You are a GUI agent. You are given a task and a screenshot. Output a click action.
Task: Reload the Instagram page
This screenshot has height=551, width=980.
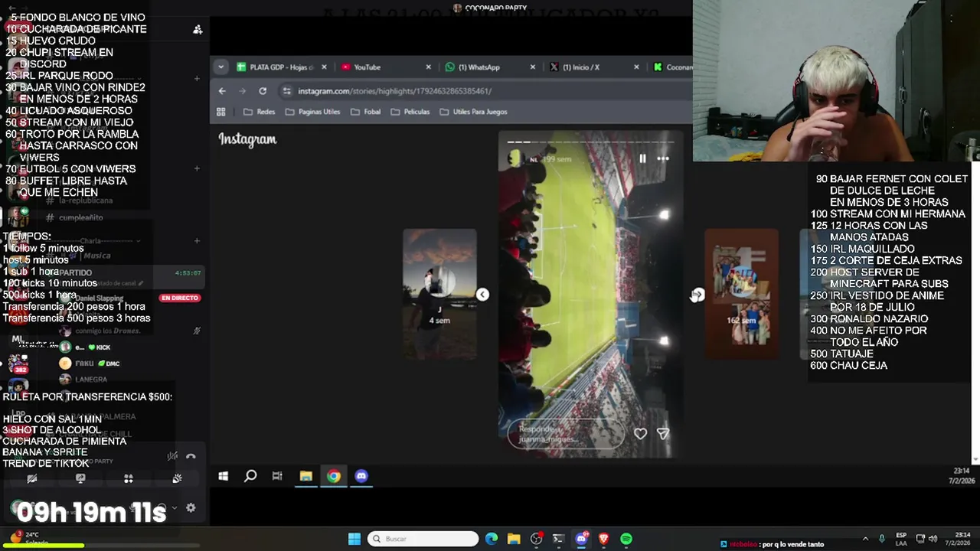tap(263, 91)
